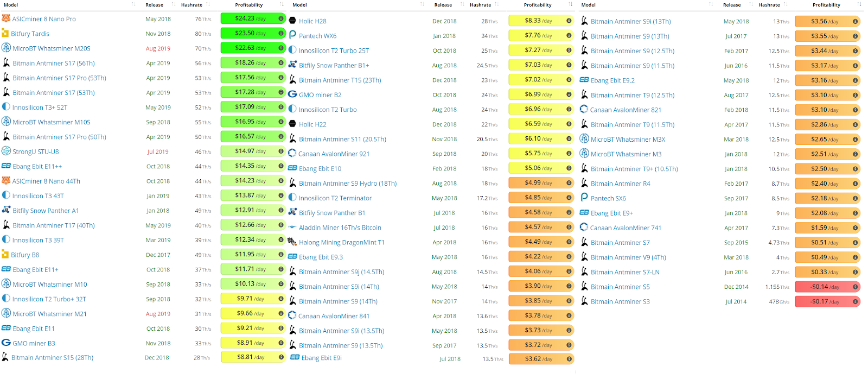
Task: Click the orange $4.99/day profitability bar
Action: [541, 182]
